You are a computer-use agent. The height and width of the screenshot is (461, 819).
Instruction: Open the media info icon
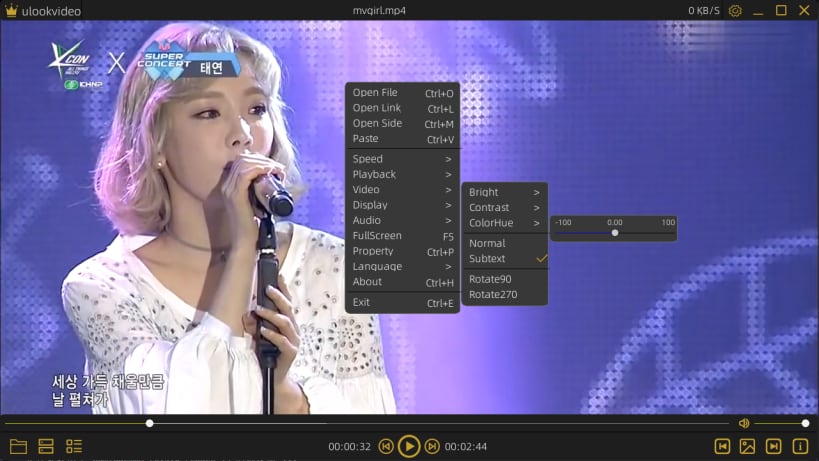click(x=800, y=446)
